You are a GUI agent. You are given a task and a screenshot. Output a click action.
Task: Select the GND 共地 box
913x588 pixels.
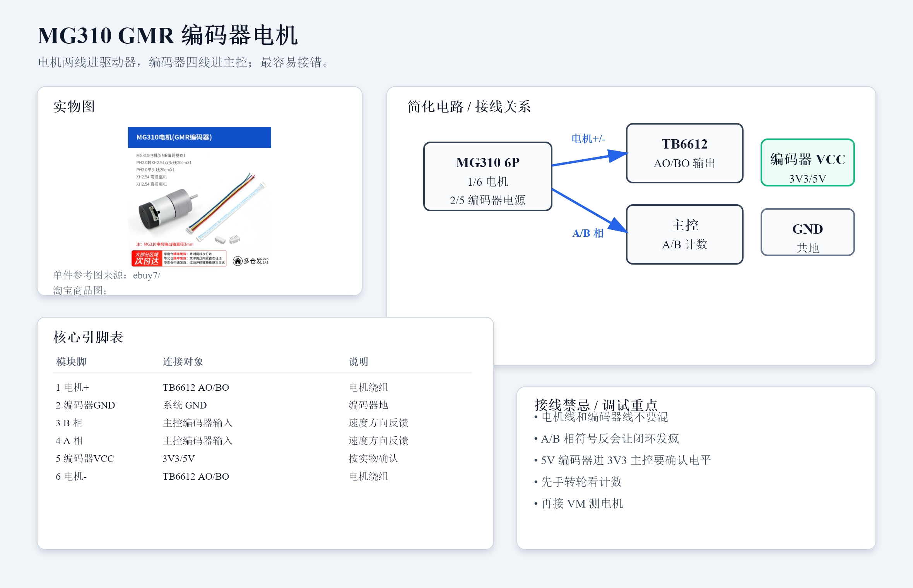(807, 232)
